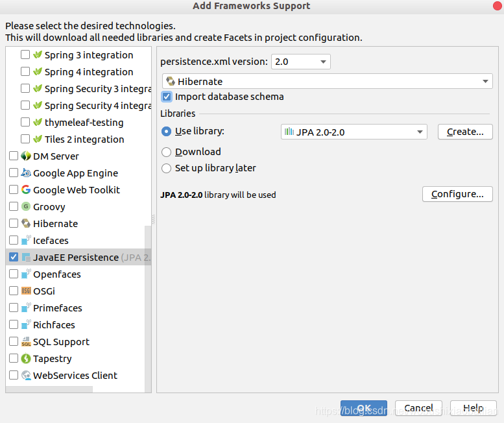Viewport: 504px width, 423px height.
Task: Click the Groovy green circle icon
Action: pyautogui.click(x=26, y=206)
